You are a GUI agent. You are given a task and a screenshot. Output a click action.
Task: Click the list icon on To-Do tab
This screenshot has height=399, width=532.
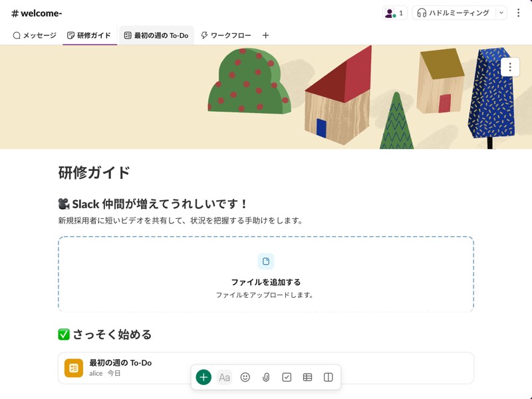tap(128, 35)
